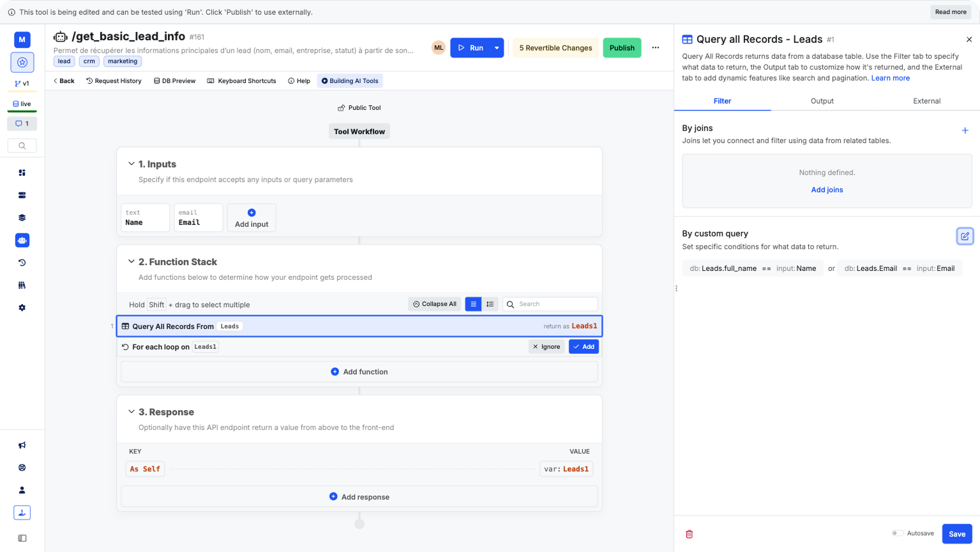
Task: Switch to the External tab
Action: 926,101
